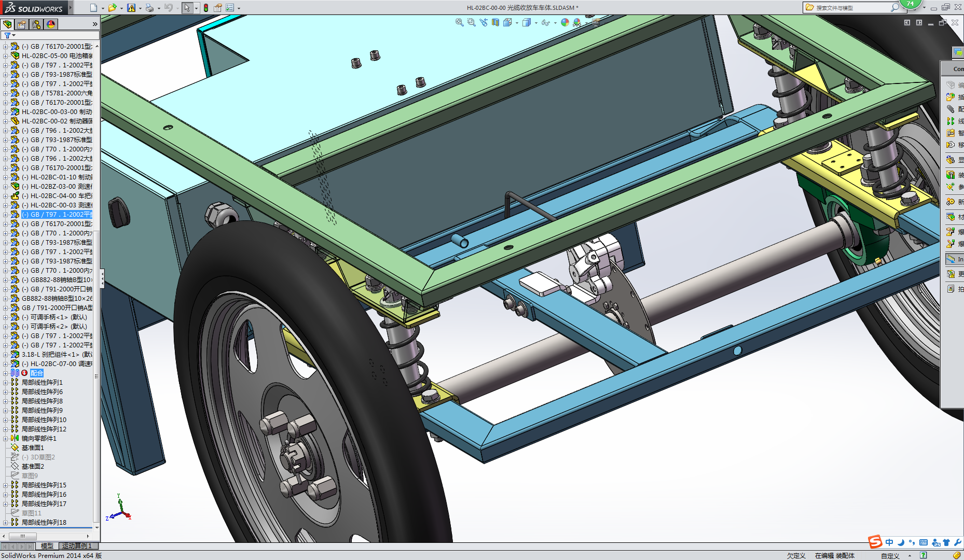Expand the 配合 mates folder
The height and width of the screenshot is (560, 964).
tap(6, 373)
